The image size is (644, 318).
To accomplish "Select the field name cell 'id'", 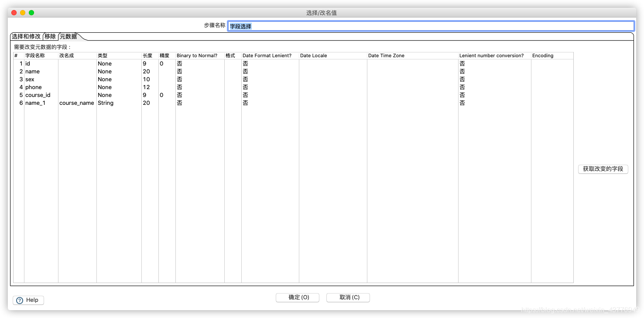I will point(41,63).
